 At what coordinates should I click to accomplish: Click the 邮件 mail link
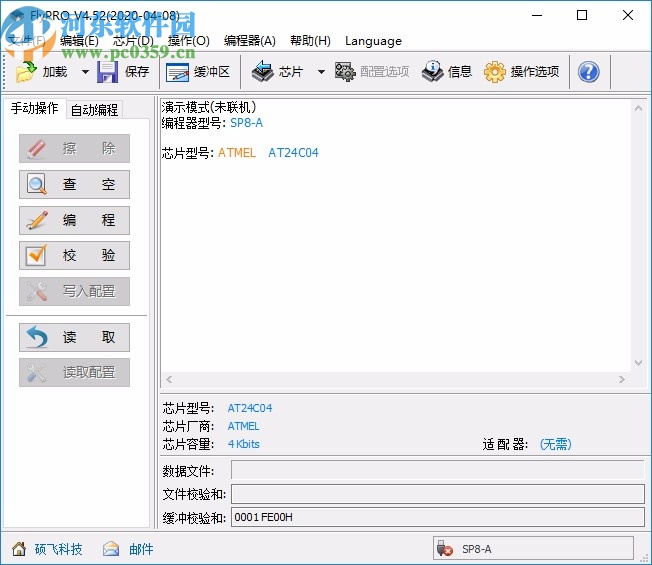click(x=141, y=549)
